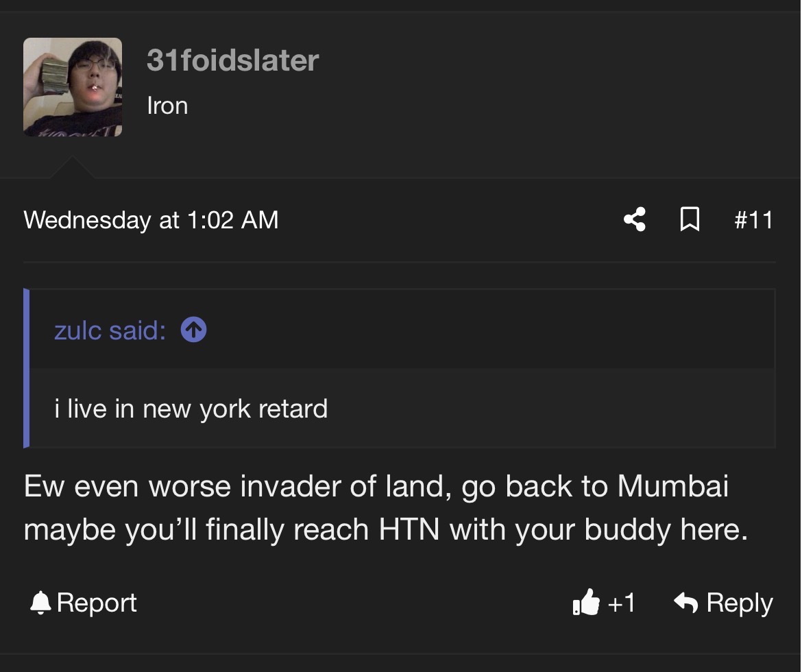This screenshot has height=672, width=802.
Task: Click the pointer caret below the avatar
Action: 72,167
